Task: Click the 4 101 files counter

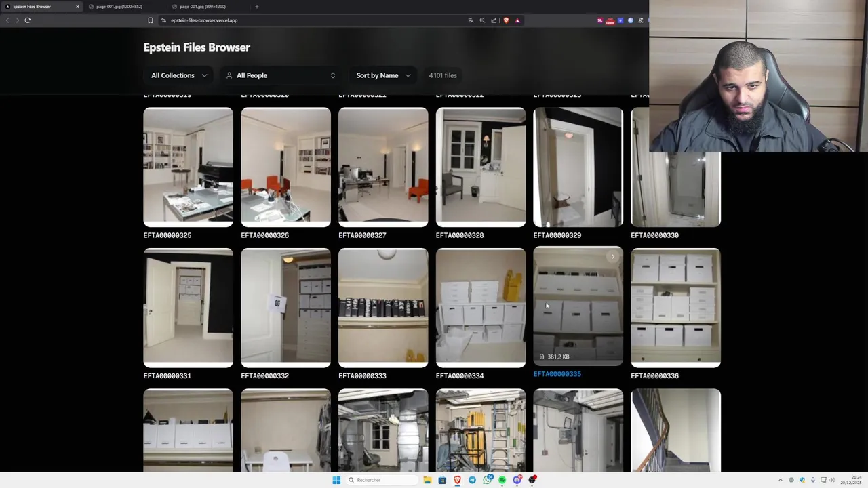Action: click(443, 75)
